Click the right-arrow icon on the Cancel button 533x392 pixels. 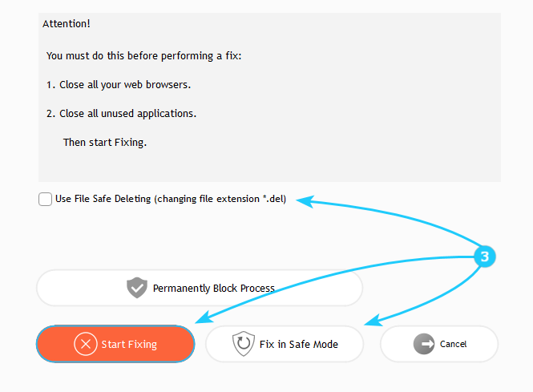tap(424, 344)
